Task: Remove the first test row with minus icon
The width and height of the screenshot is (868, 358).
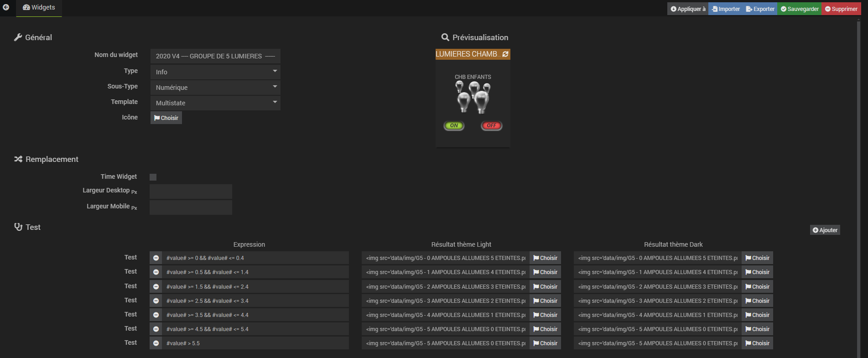Action: tap(156, 258)
